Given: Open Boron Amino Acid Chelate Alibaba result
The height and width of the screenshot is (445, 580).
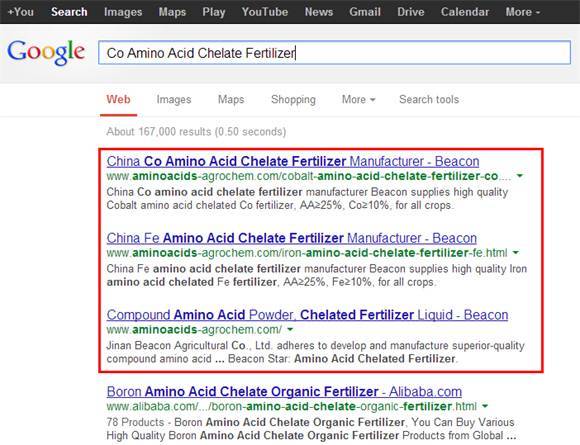Looking at the screenshot, I should click(284, 391).
